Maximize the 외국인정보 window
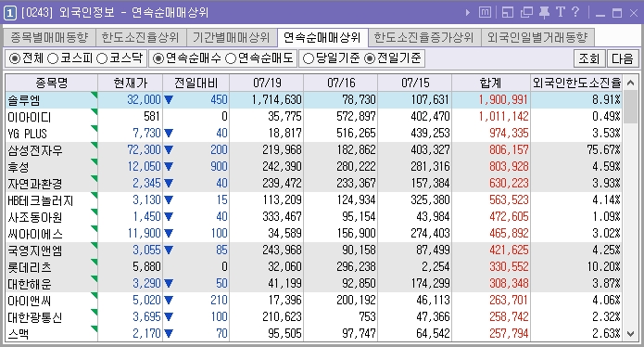The width and height of the screenshot is (644, 347). click(x=617, y=13)
